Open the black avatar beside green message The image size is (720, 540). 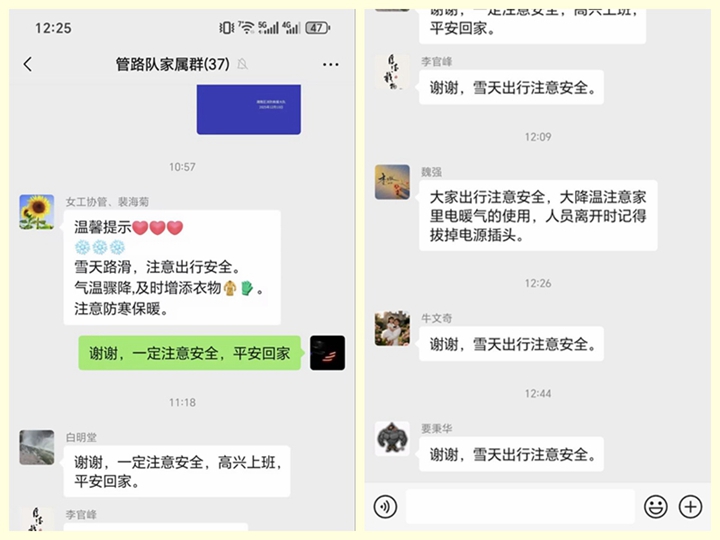pos(327,353)
